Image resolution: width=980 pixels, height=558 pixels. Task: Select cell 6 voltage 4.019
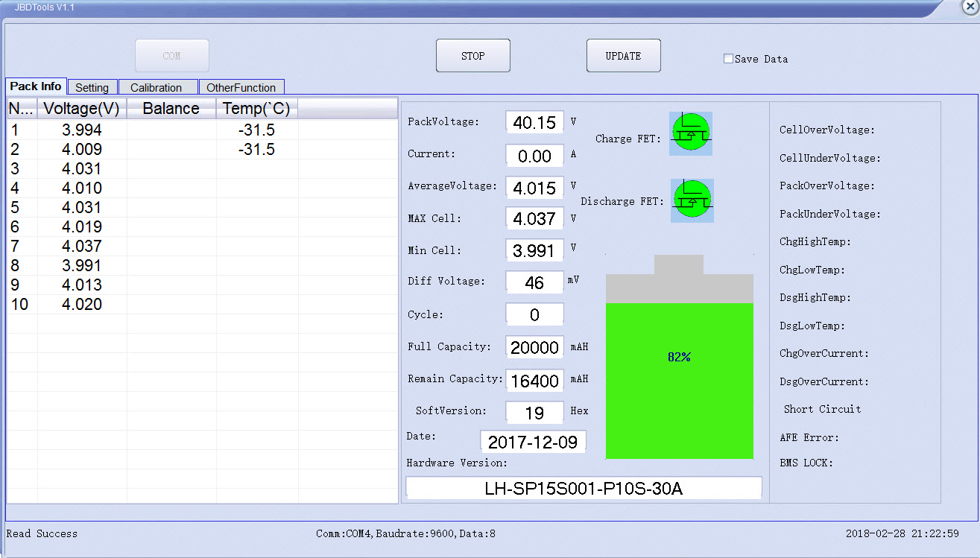pyautogui.click(x=82, y=227)
